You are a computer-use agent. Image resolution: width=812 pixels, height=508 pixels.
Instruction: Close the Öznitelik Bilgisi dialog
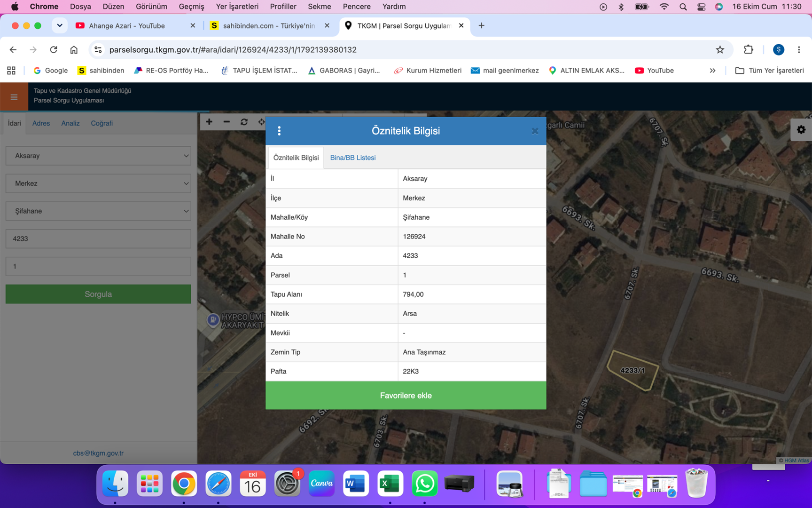[535, 131]
